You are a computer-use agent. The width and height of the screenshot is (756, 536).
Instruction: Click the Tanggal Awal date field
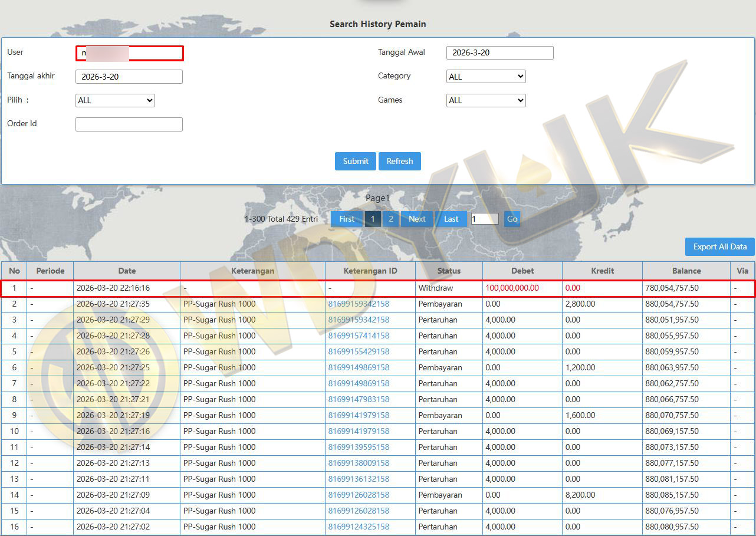tap(499, 52)
